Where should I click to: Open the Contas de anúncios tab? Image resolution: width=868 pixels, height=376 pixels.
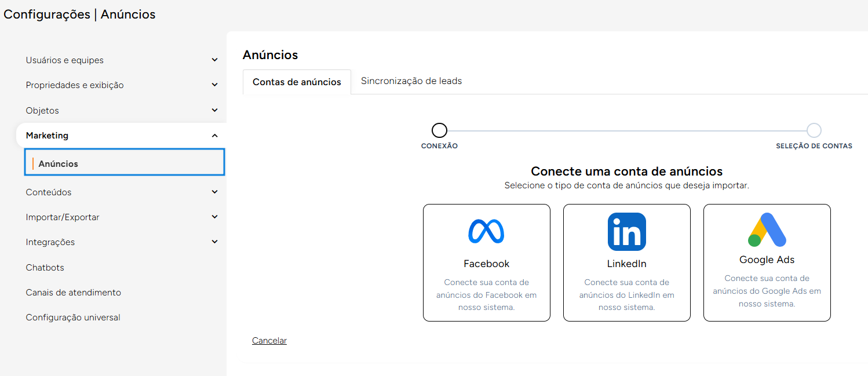pyautogui.click(x=297, y=82)
